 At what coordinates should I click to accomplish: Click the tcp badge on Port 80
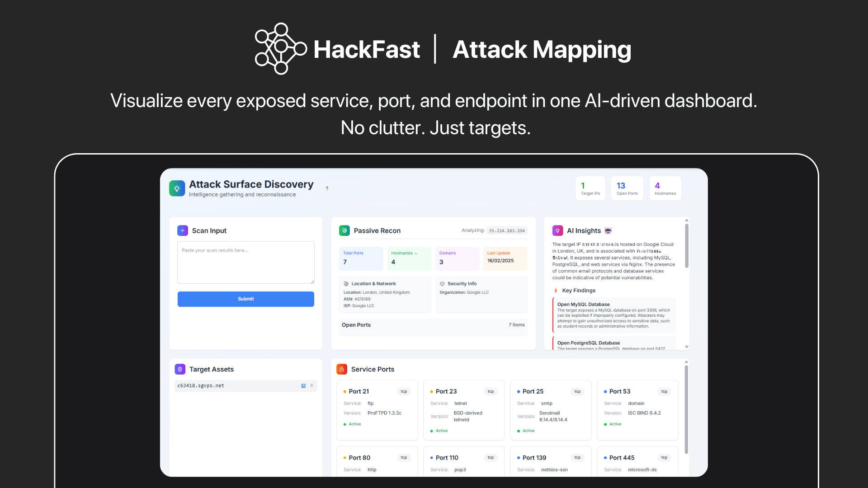coord(404,458)
